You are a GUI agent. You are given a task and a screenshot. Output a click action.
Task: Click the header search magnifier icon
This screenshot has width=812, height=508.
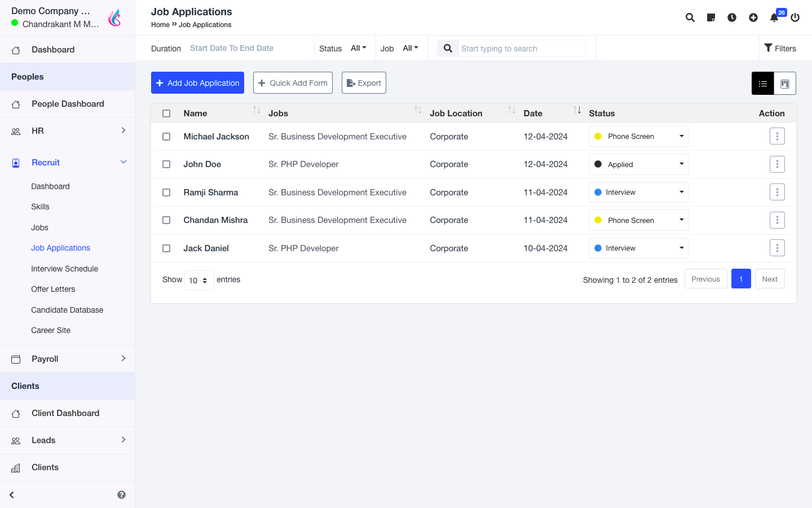pos(690,17)
